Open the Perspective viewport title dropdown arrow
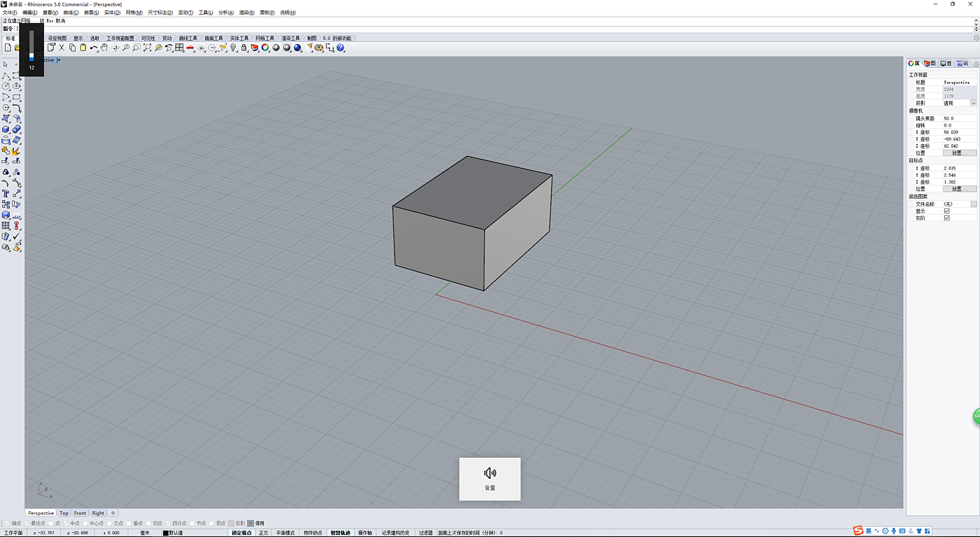980x537 pixels. click(59, 60)
